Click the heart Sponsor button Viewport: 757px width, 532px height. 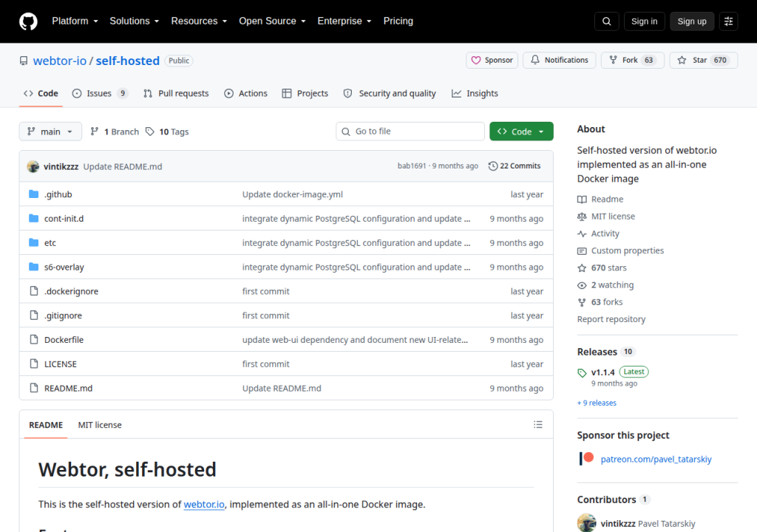(492, 61)
